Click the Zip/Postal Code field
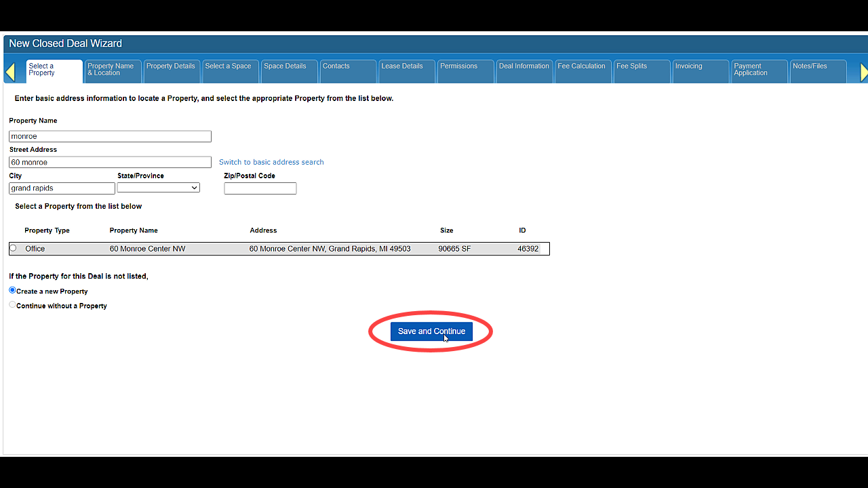This screenshot has width=868, height=488. tap(260, 188)
